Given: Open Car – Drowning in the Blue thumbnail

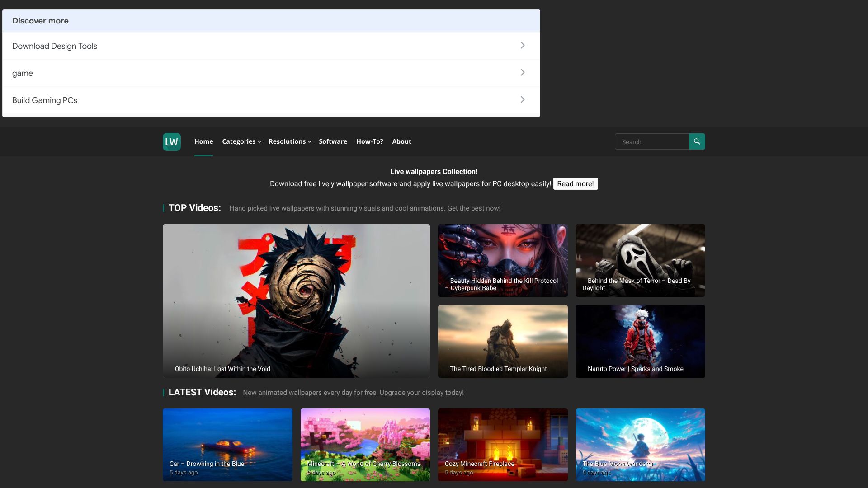Looking at the screenshot, I should coord(227,445).
